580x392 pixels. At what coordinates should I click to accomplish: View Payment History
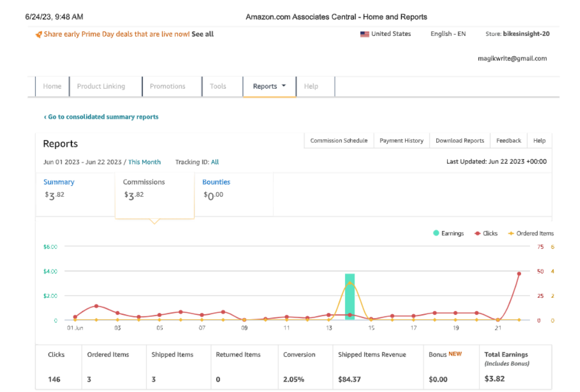pyautogui.click(x=402, y=141)
